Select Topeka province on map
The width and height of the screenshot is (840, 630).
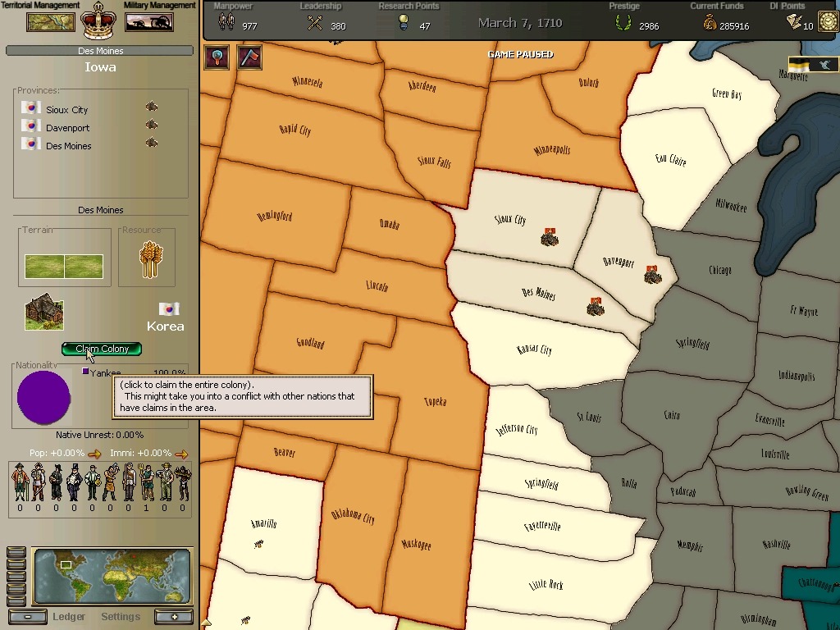pyautogui.click(x=435, y=401)
